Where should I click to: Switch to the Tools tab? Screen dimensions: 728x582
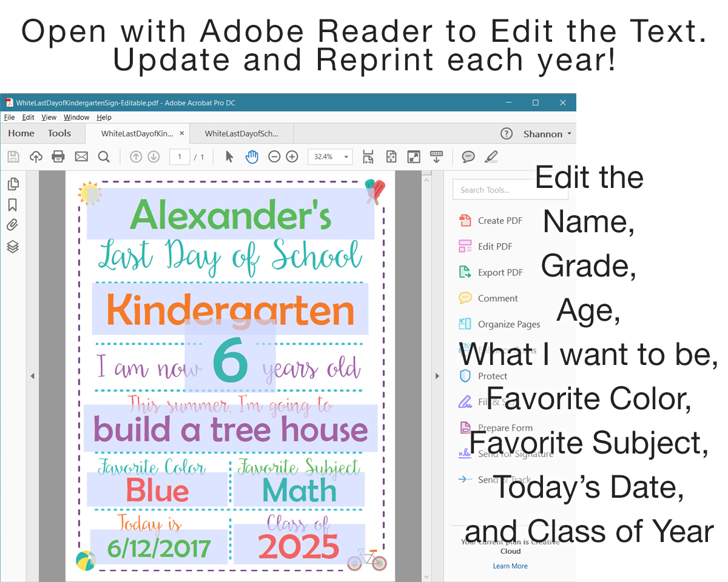click(59, 133)
